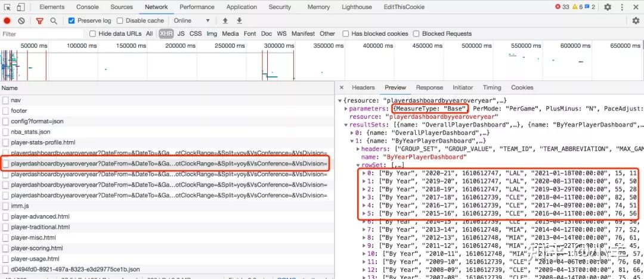Show All request types

click(x=149, y=34)
